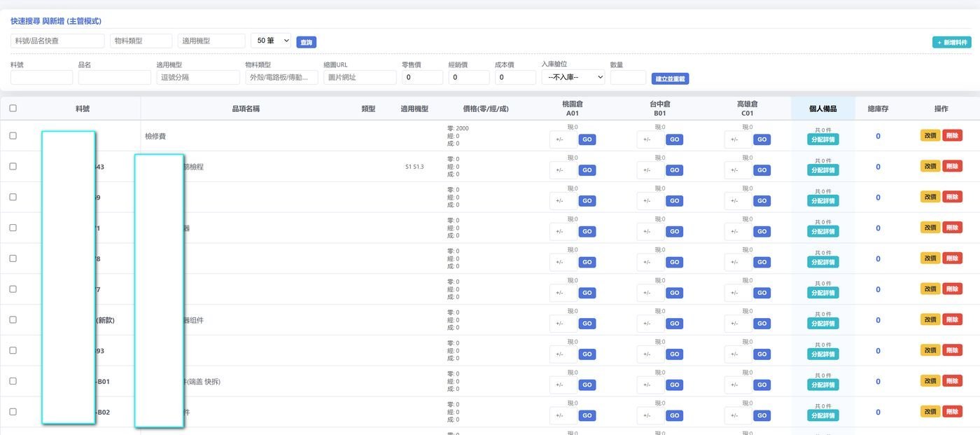This screenshot has width=980, height=435.
Task: Click the 料號 column header in the table
Action: point(83,109)
